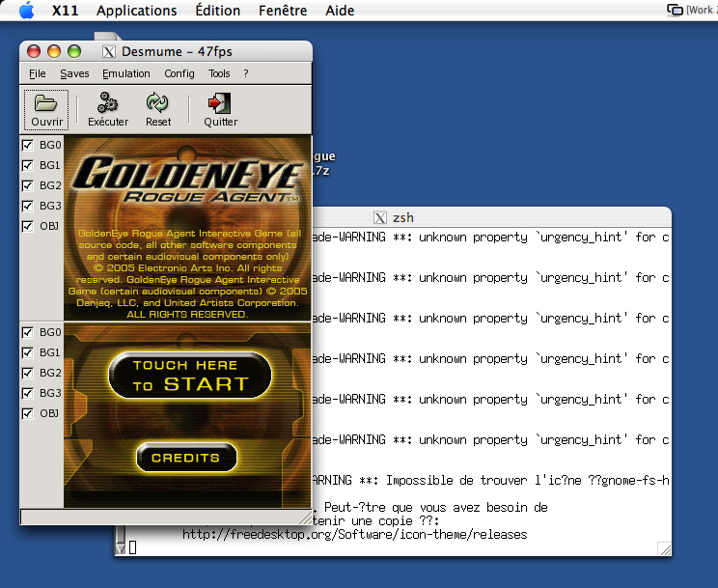
Task: Click the zsh window resize grip
Action: [664, 548]
